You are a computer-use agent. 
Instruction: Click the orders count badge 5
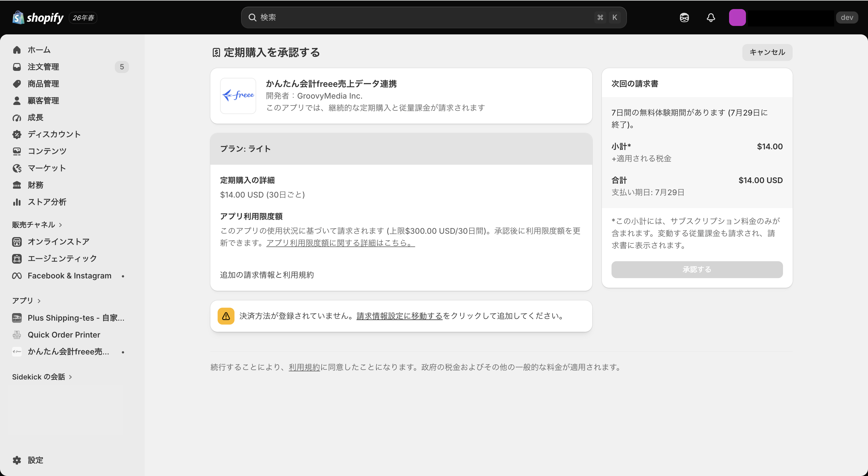click(122, 67)
